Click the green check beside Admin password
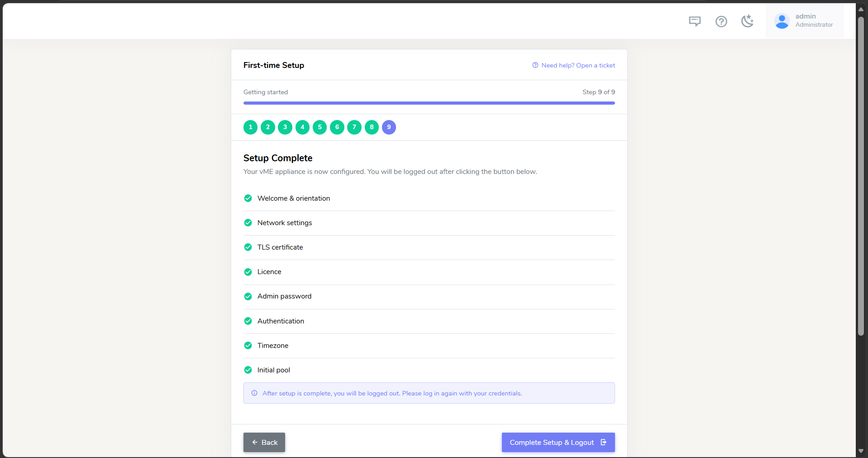 (x=248, y=296)
